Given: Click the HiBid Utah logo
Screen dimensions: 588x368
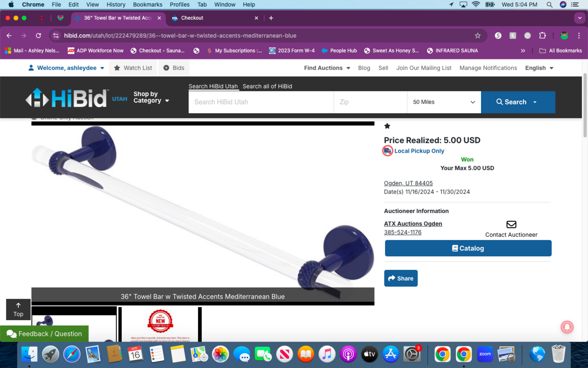Looking at the screenshot, I should coord(76,98).
